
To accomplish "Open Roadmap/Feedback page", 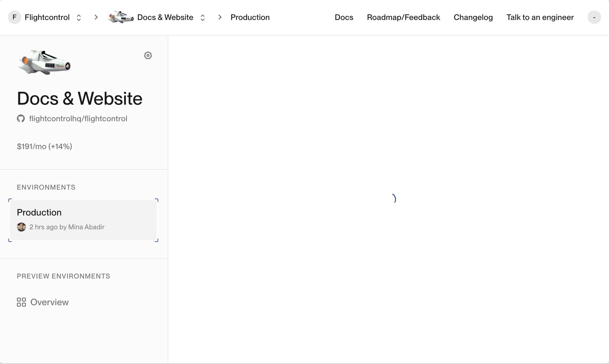I will [403, 17].
